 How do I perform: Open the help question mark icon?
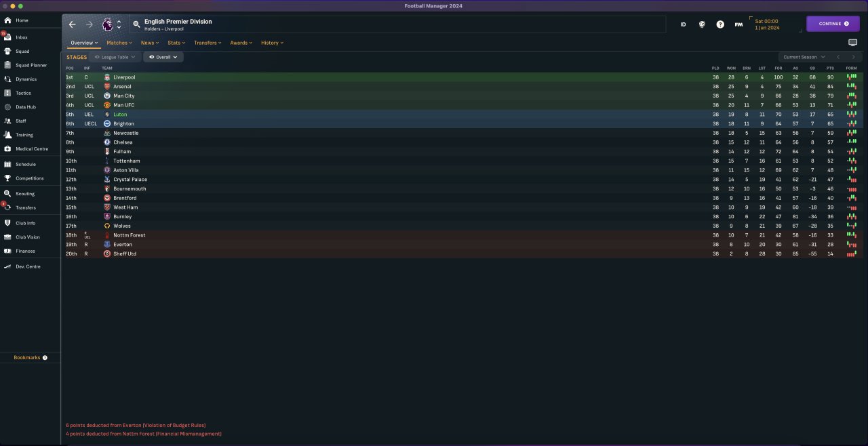pyautogui.click(x=720, y=24)
